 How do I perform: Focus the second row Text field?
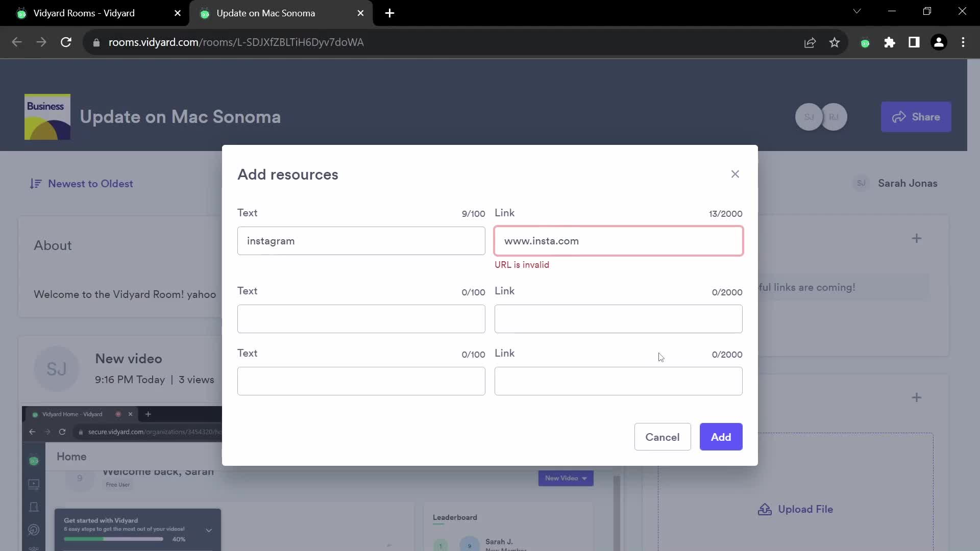361,319
